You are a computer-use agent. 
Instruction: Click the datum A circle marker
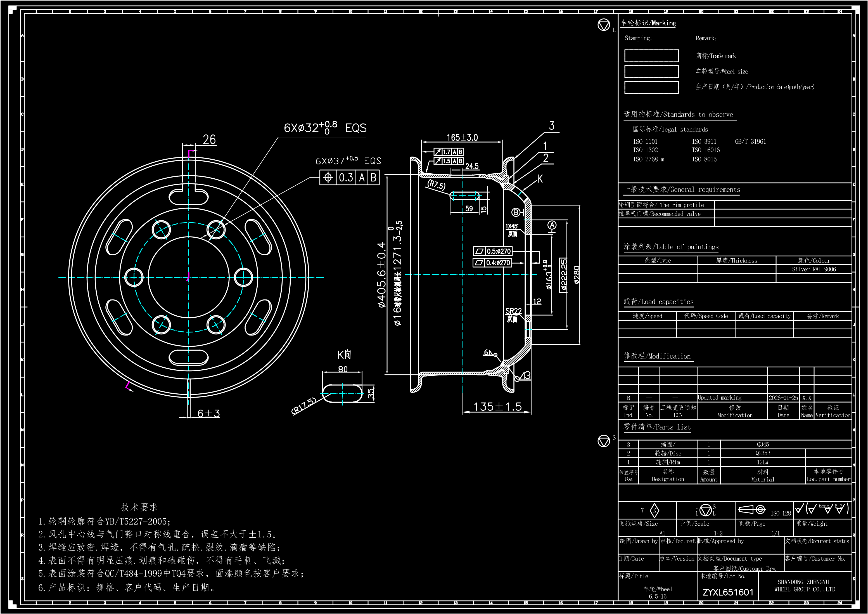552,225
